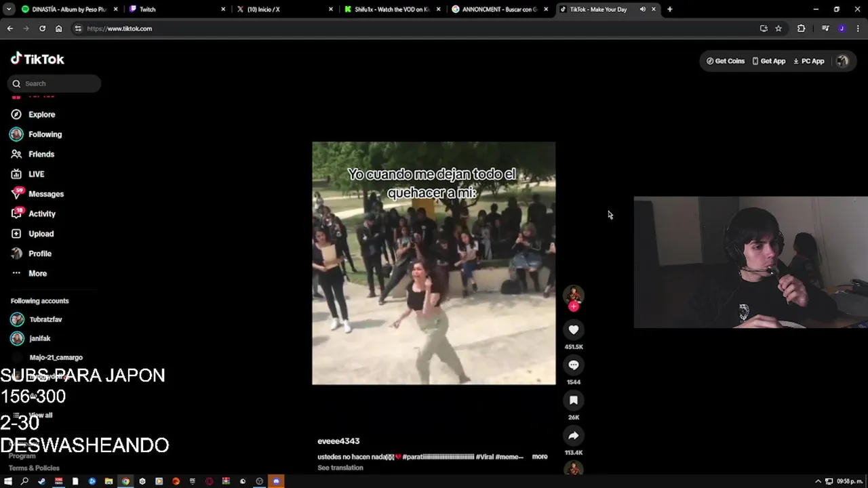Image resolution: width=868 pixels, height=488 pixels.
Task: Open the comments bubble showing 1544
Action: click(573, 365)
